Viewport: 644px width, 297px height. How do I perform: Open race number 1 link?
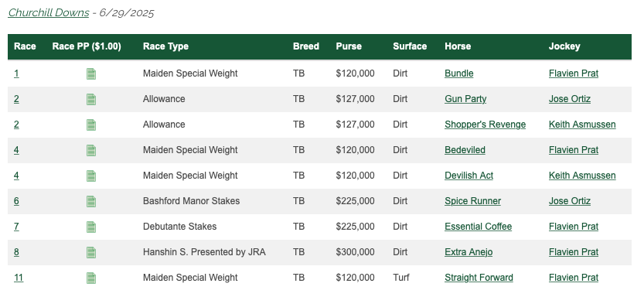point(16,73)
